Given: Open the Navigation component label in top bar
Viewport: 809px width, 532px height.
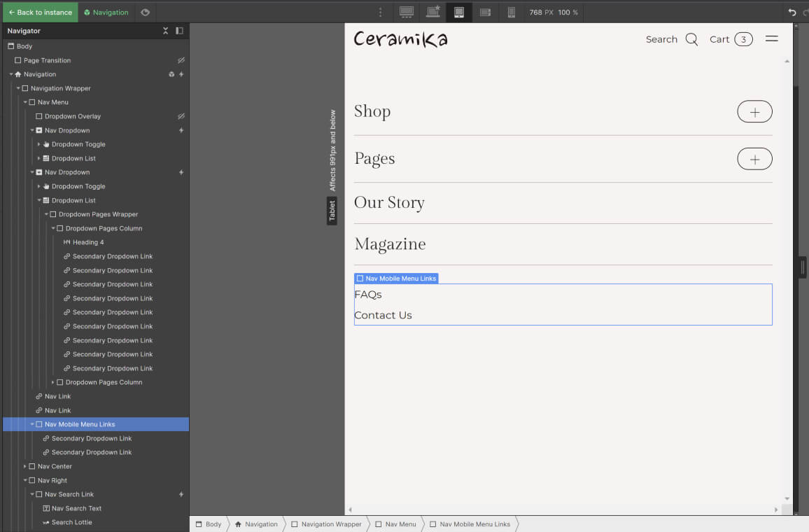Looking at the screenshot, I should tap(106, 13).
